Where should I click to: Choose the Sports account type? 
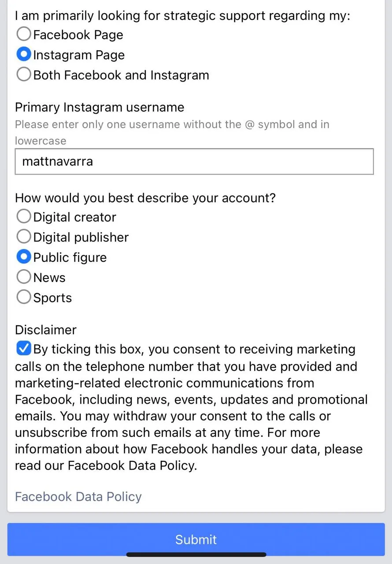pos(24,297)
